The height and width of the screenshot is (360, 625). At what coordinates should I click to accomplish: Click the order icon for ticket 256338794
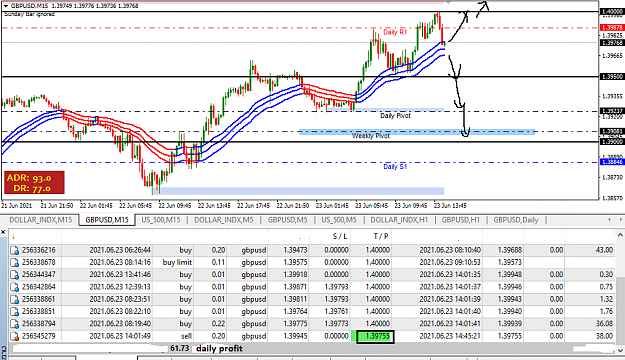tap(14, 324)
